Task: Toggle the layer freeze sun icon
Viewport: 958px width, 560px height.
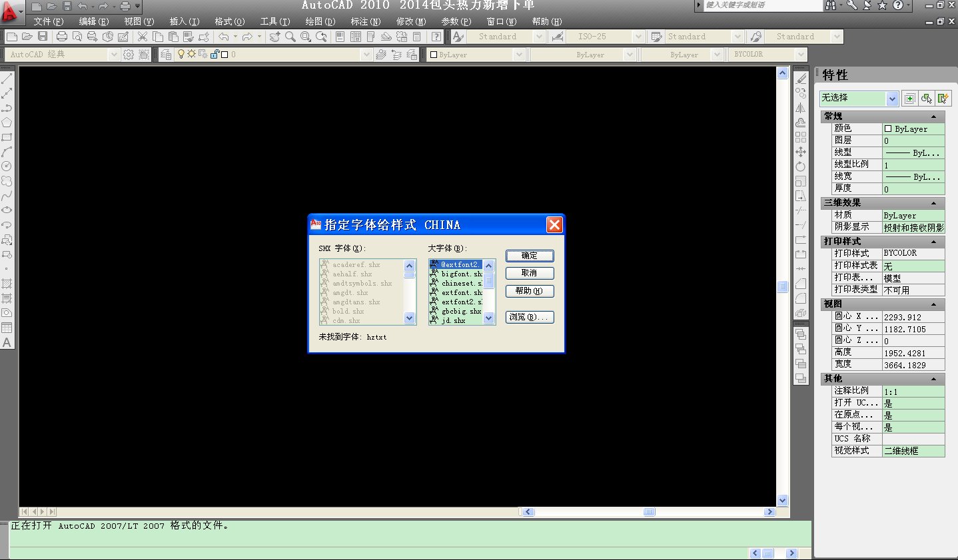Action: pyautogui.click(x=191, y=55)
